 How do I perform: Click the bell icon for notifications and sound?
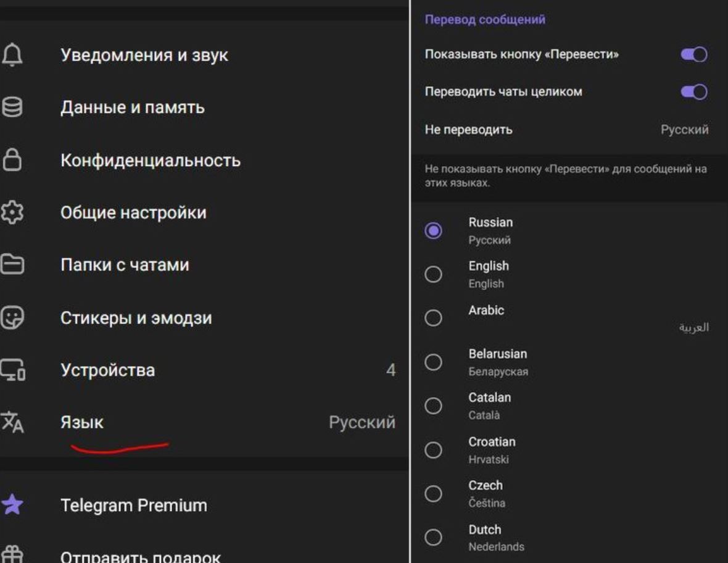[x=12, y=56]
